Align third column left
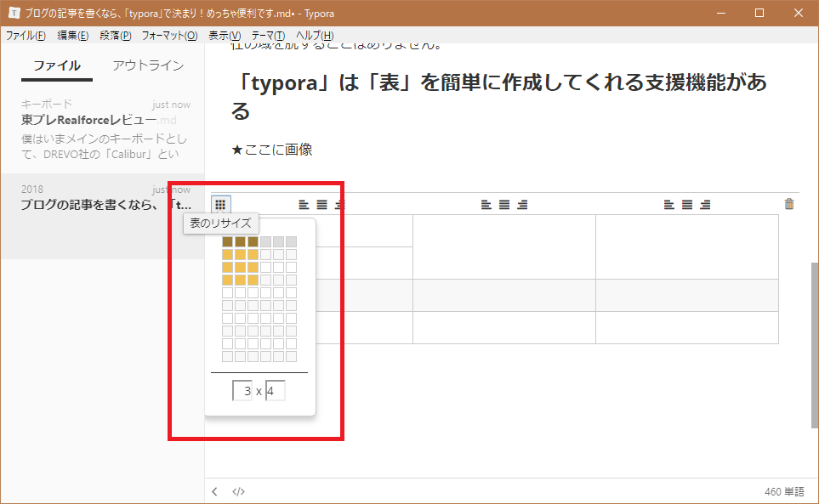Screen dimensions: 819x504 (x=669, y=205)
